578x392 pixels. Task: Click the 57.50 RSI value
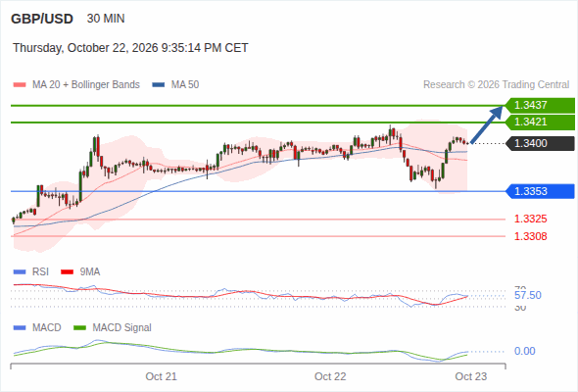click(528, 295)
